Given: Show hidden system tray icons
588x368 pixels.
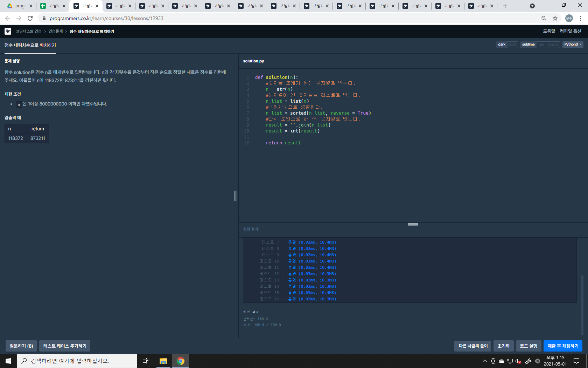Looking at the screenshot, I should point(485,361).
